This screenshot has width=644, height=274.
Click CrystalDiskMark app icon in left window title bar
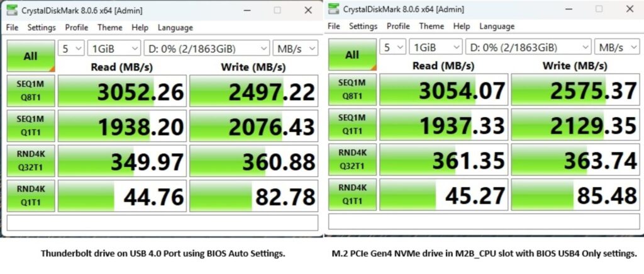(x=12, y=10)
